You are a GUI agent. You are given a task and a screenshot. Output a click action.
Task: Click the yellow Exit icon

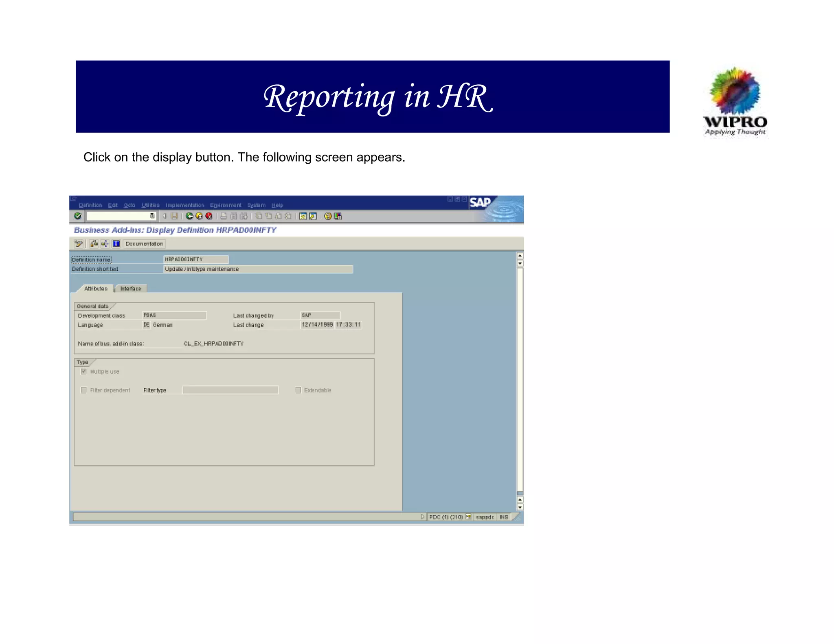click(x=199, y=216)
